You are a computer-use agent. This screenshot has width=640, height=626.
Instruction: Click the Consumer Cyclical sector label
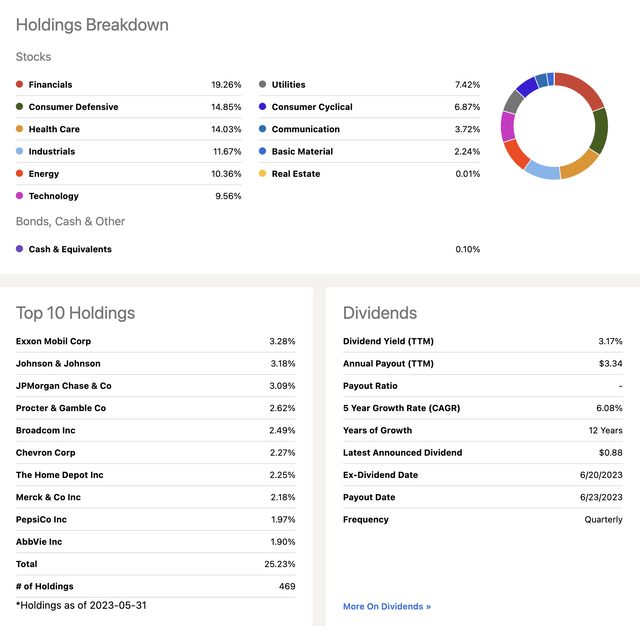312,107
